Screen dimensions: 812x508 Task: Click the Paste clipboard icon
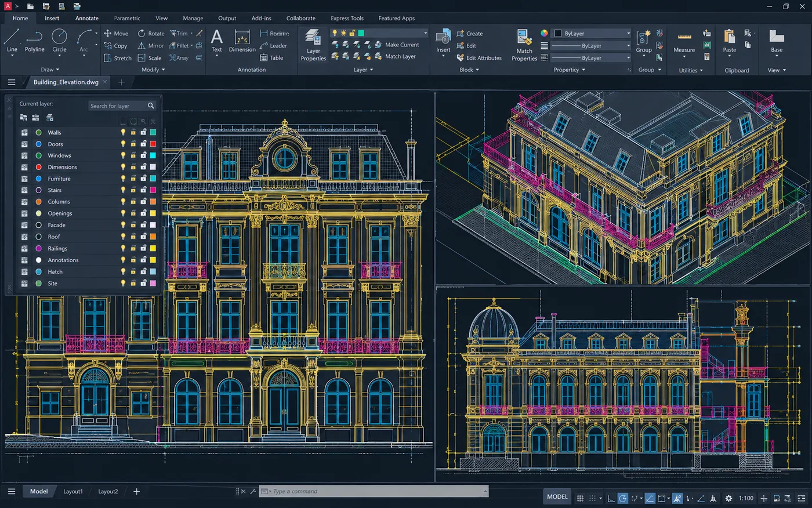(730, 41)
